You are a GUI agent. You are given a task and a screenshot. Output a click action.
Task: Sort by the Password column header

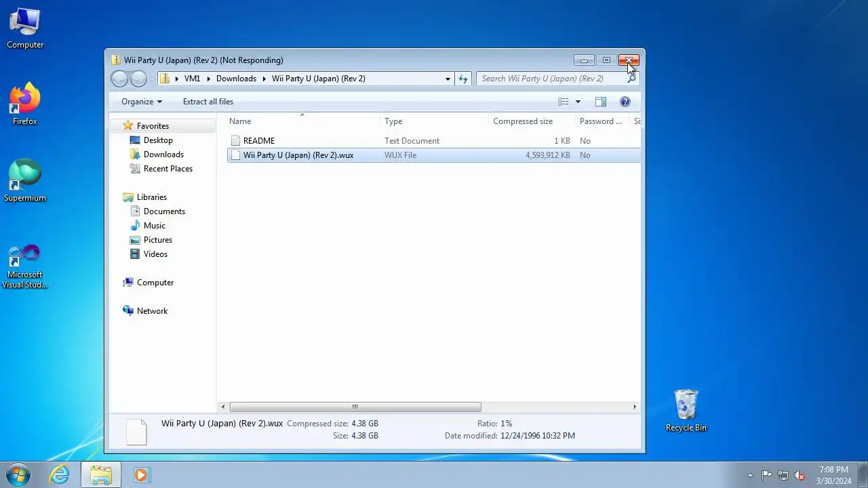(602, 121)
